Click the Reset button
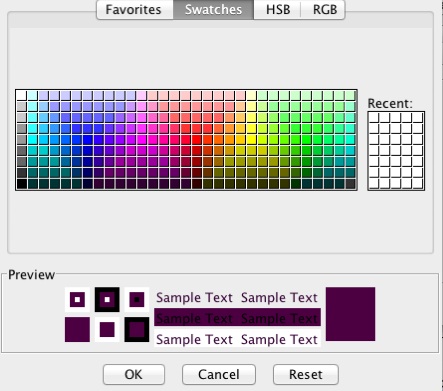The image size is (443, 391). [x=306, y=374]
